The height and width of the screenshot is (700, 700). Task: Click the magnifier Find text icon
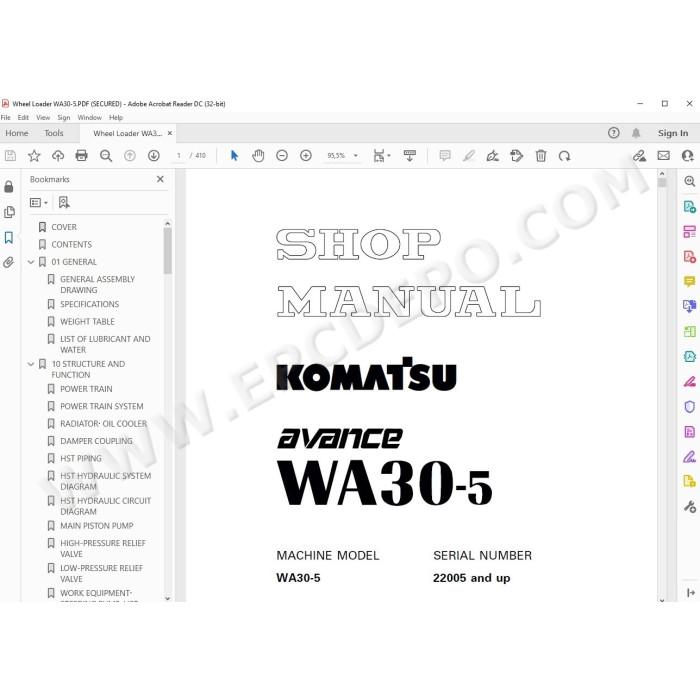(x=106, y=156)
